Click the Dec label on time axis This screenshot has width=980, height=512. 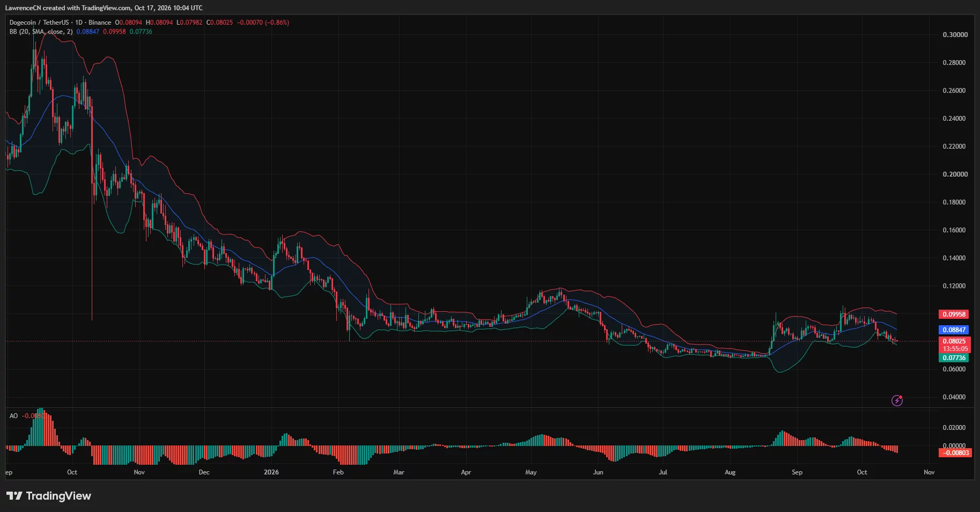[x=204, y=472]
